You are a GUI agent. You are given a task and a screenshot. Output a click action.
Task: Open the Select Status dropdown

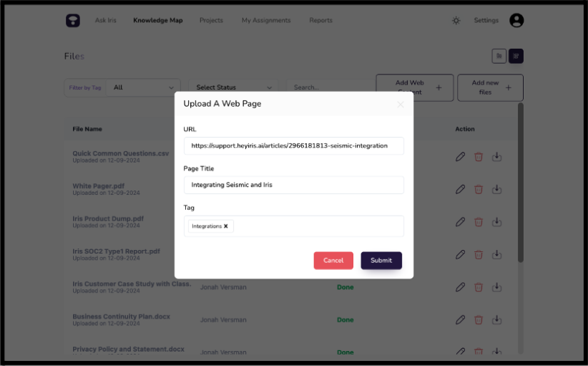coord(233,87)
